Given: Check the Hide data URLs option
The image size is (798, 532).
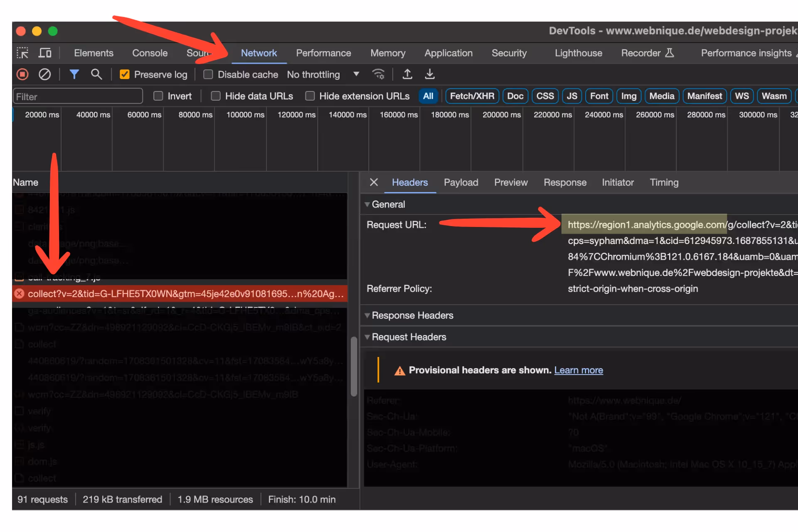Looking at the screenshot, I should tap(216, 96).
